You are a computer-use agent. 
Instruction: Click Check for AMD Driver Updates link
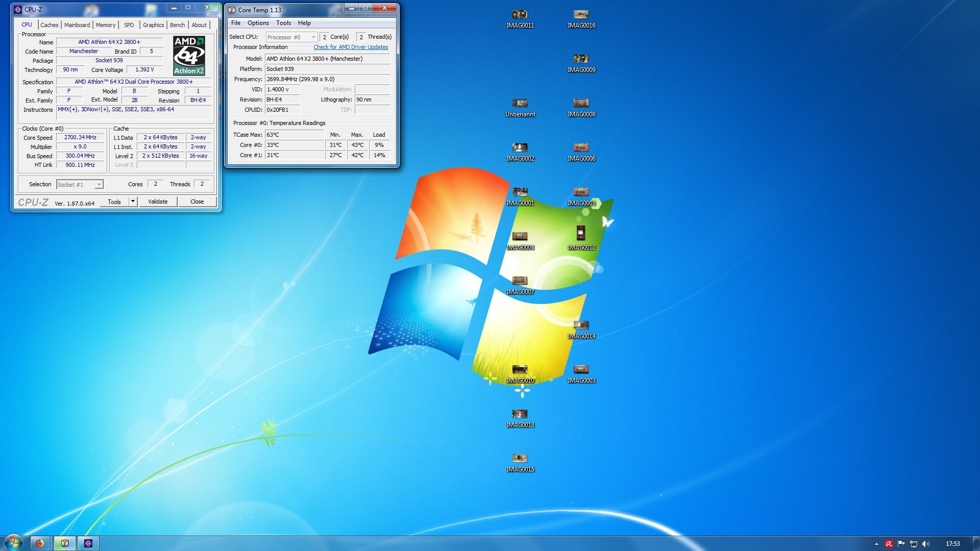coord(351,47)
